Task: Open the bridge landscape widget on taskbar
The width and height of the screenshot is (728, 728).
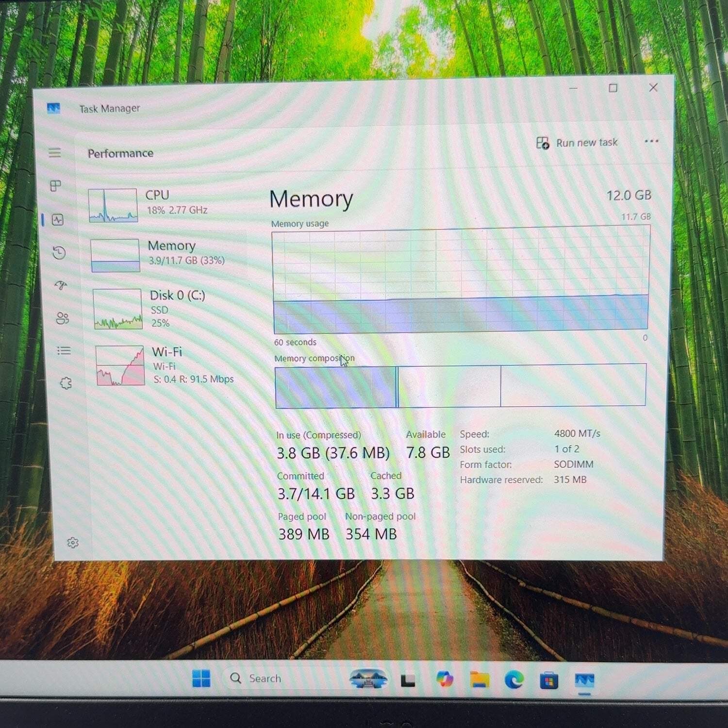Action: tap(368, 678)
